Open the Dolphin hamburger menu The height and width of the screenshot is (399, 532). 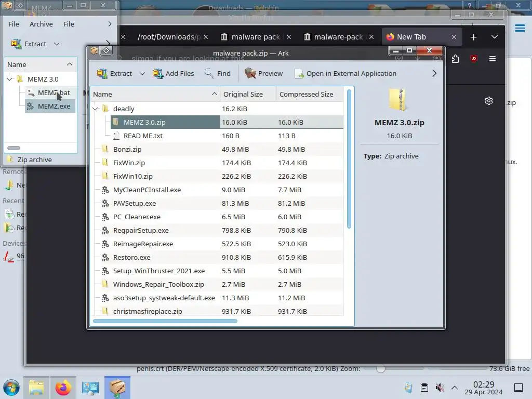coord(520,28)
